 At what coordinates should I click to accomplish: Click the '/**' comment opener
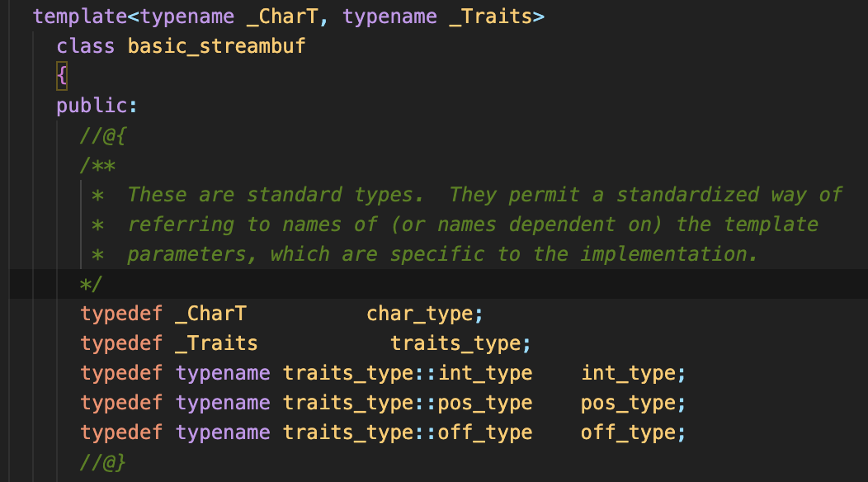click(x=98, y=165)
